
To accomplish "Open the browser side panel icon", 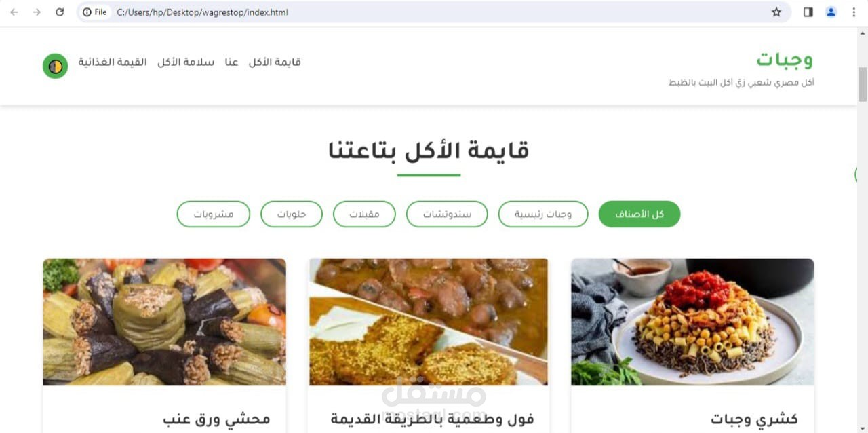I will pos(808,12).
